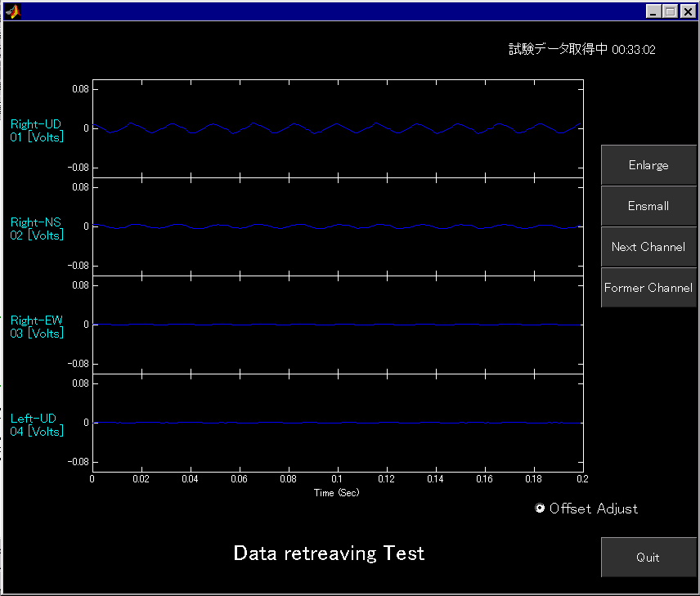
Task: Click the Data retreaving Test title
Action: (x=329, y=553)
